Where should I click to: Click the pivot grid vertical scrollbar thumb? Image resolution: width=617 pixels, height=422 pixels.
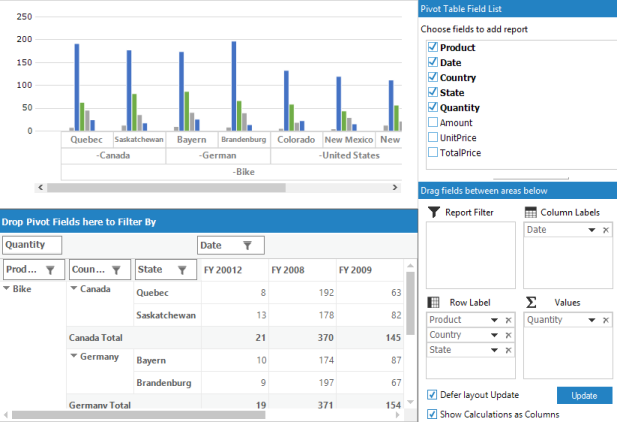pos(410,303)
